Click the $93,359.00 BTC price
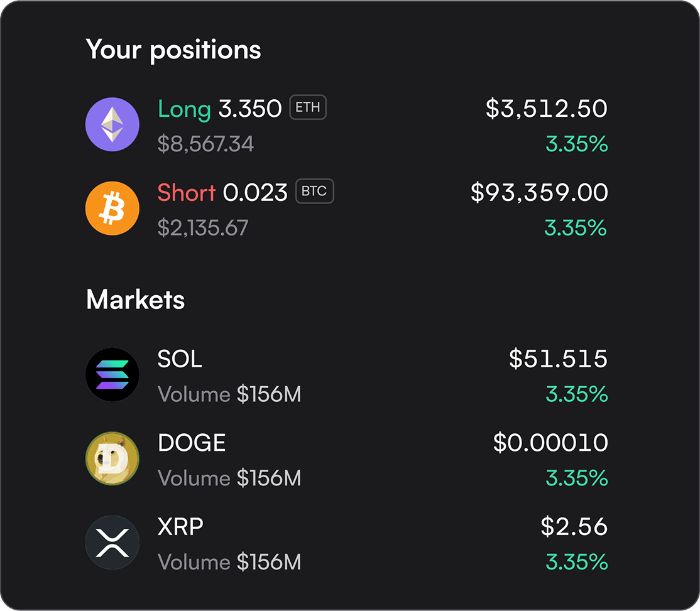This screenshot has height=611, width=700. click(x=539, y=192)
